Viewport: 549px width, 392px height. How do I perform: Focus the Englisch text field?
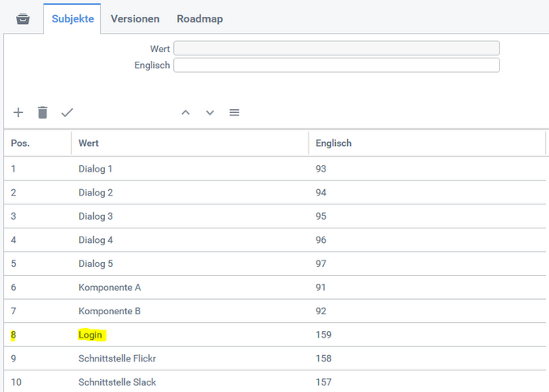click(336, 65)
